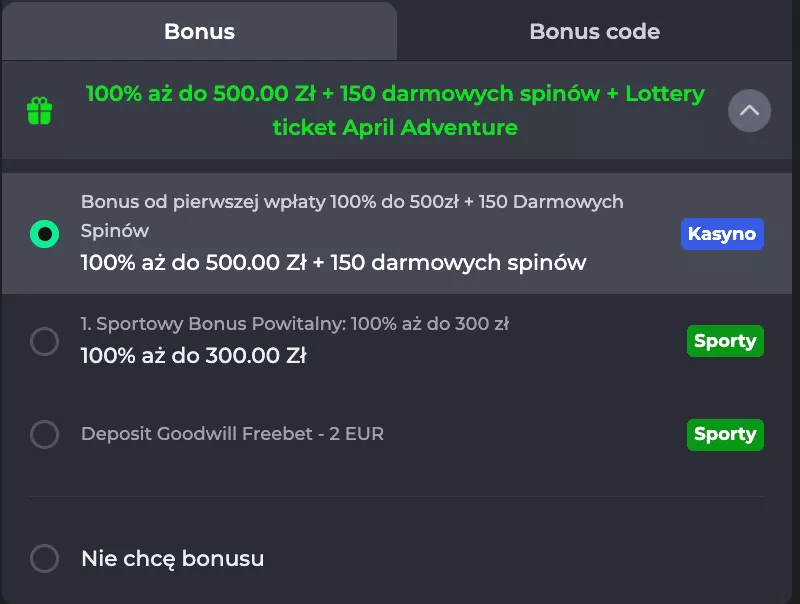
Task: Click 'Deposit Goodwill Freebet - 2 EUR' label
Action: (x=232, y=434)
